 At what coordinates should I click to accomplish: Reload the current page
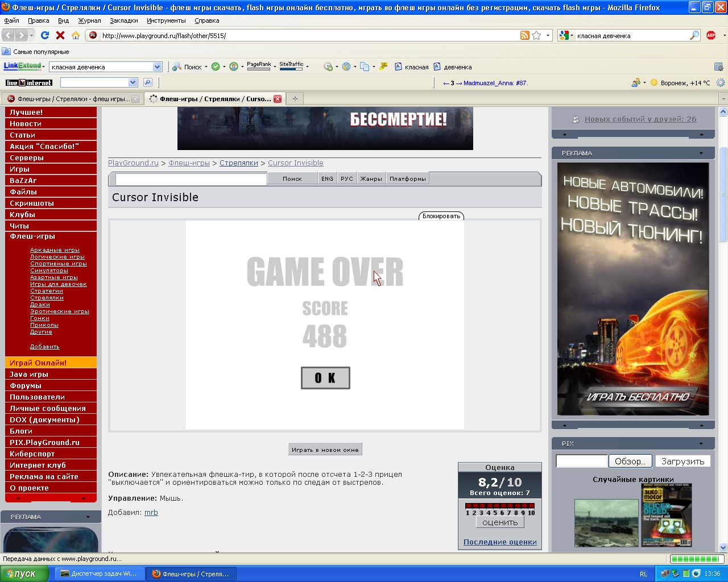tap(45, 35)
